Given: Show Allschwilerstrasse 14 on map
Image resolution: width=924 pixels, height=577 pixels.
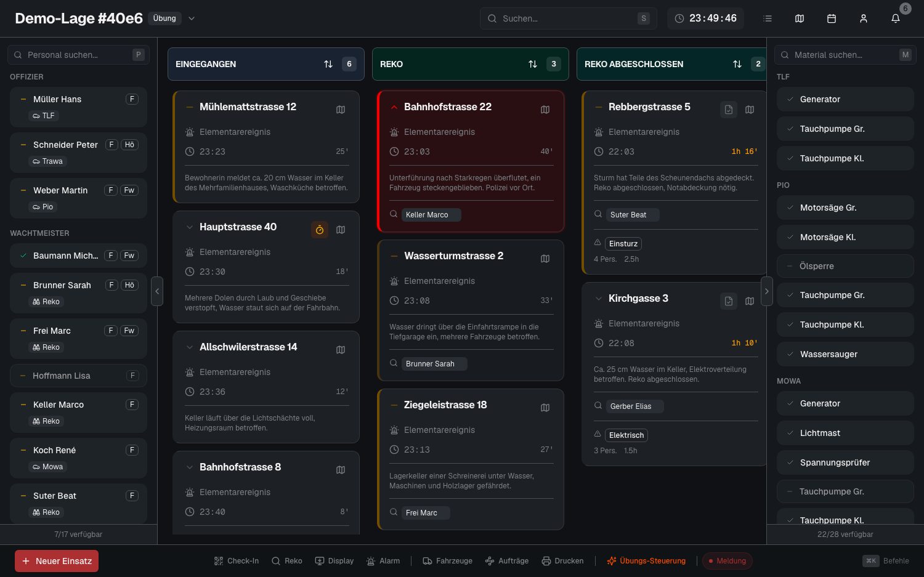Looking at the screenshot, I should [341, 350].
